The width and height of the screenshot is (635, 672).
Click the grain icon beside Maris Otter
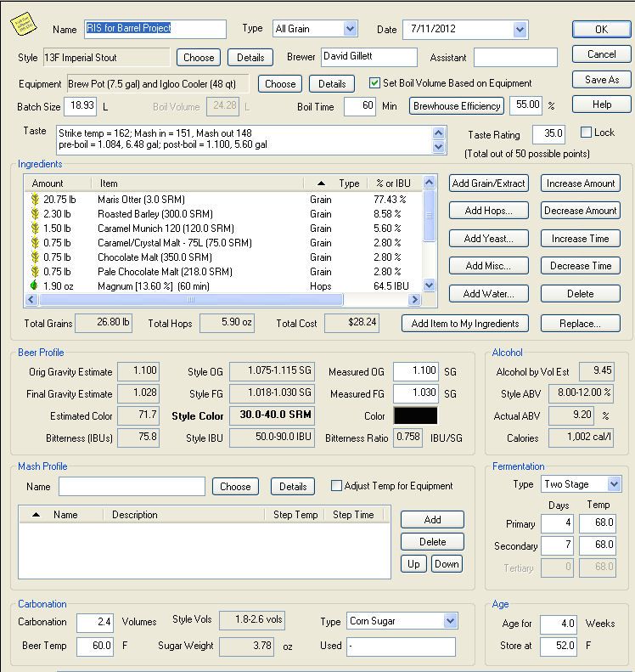coord(35,200)
